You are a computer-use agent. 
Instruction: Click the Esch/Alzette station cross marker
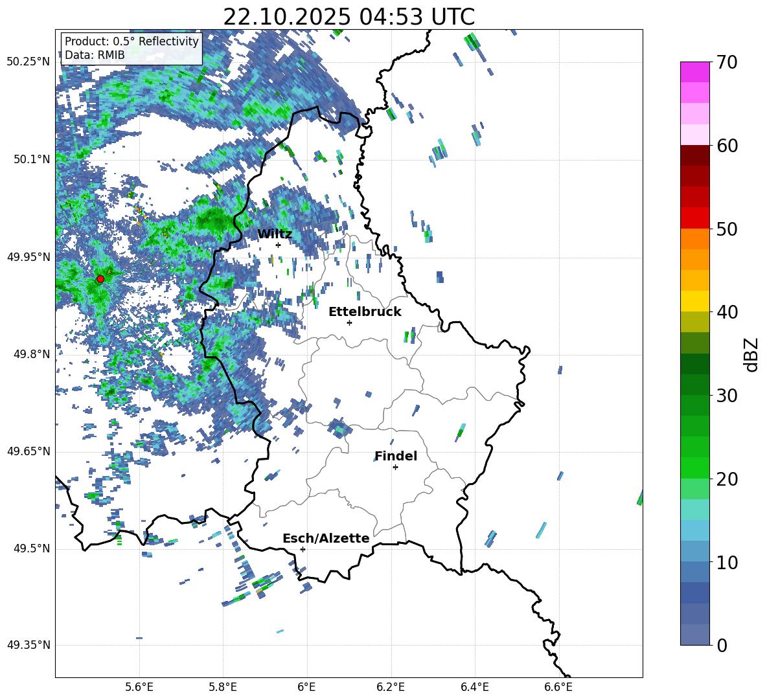303,549
